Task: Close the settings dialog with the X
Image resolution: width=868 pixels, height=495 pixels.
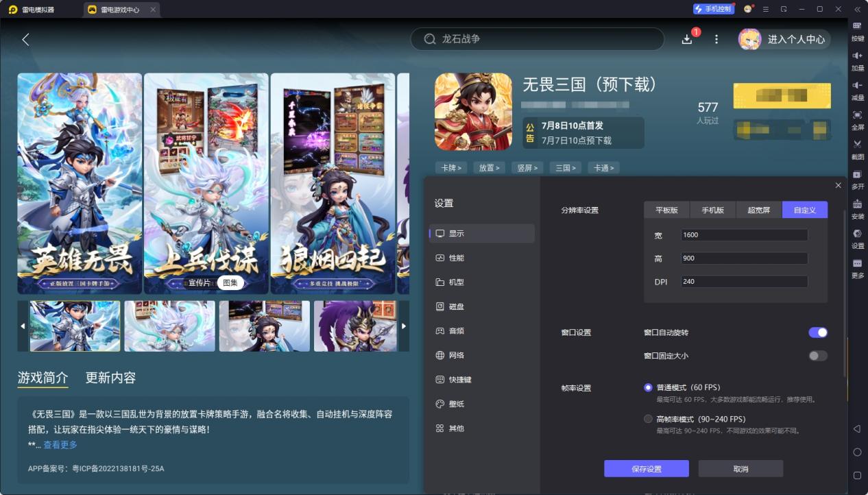Action: [x=838, y=185]
